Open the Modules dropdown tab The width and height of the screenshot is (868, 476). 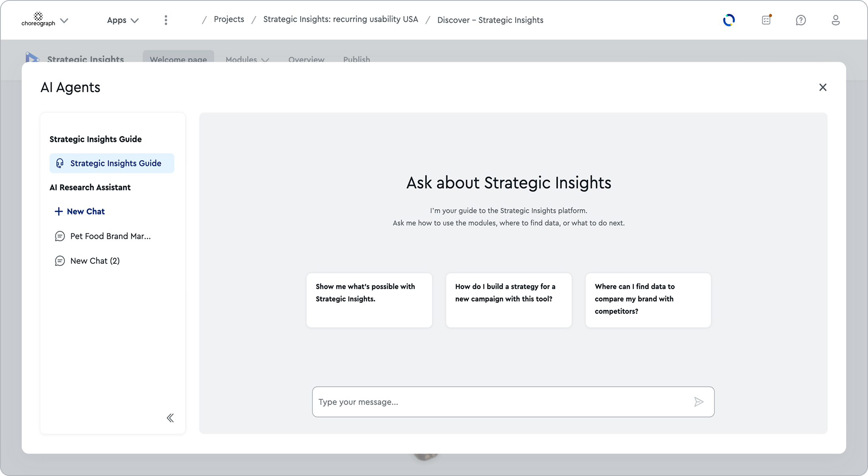[x=247, y=60]
